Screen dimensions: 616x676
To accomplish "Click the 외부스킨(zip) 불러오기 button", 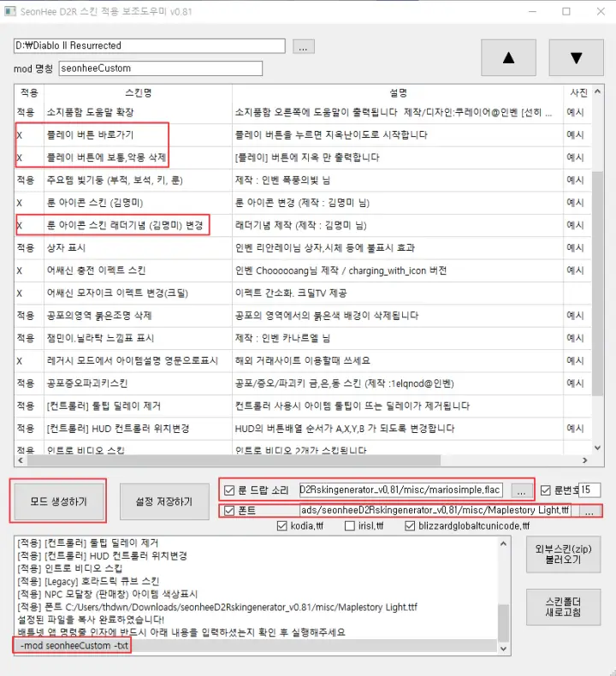I will pyautogui.click(x=563, y=554).
